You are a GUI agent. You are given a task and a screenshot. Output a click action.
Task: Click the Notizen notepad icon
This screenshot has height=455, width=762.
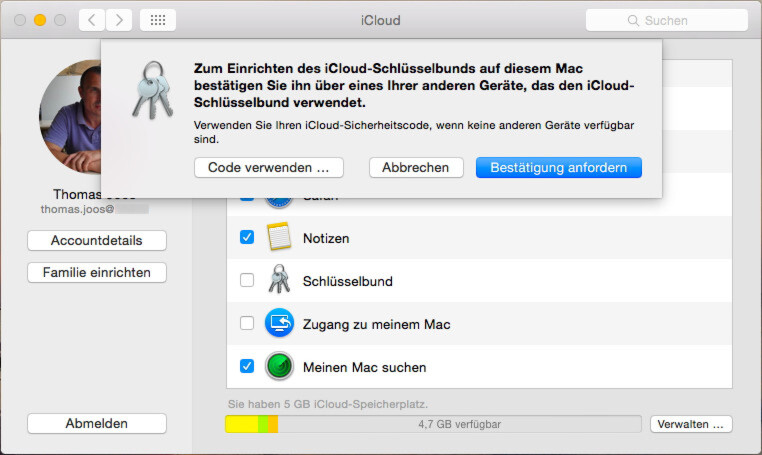[279, 237]
